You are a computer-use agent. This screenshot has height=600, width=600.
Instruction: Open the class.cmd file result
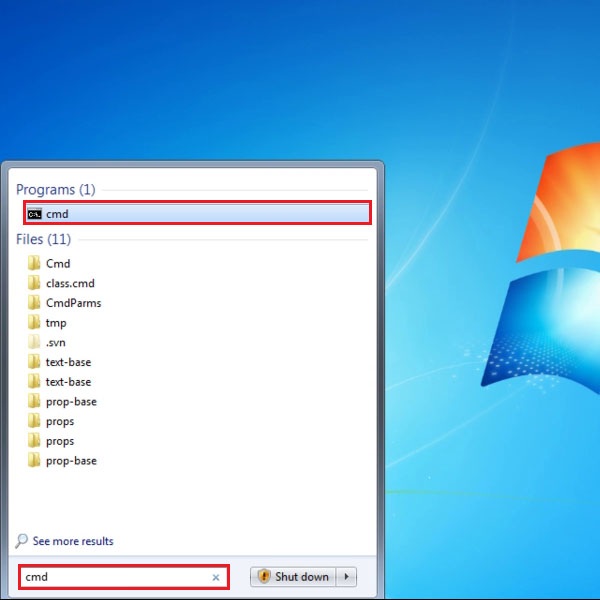point(61,283)
